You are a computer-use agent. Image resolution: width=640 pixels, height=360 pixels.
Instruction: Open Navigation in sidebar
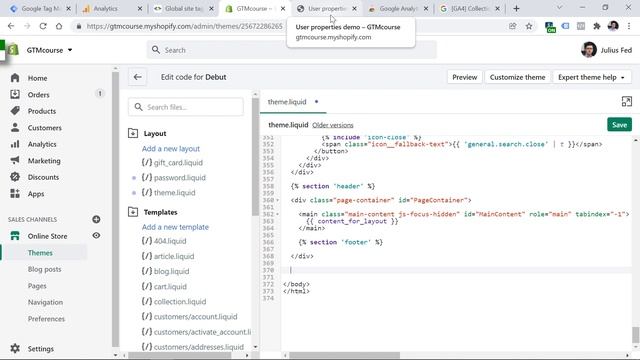[x=45, y=302]
